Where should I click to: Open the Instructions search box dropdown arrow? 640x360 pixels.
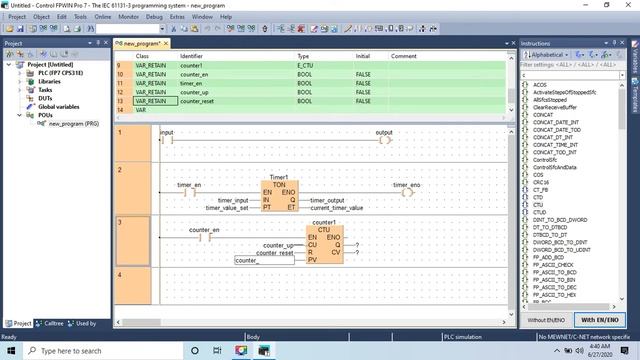click(622, 75)
